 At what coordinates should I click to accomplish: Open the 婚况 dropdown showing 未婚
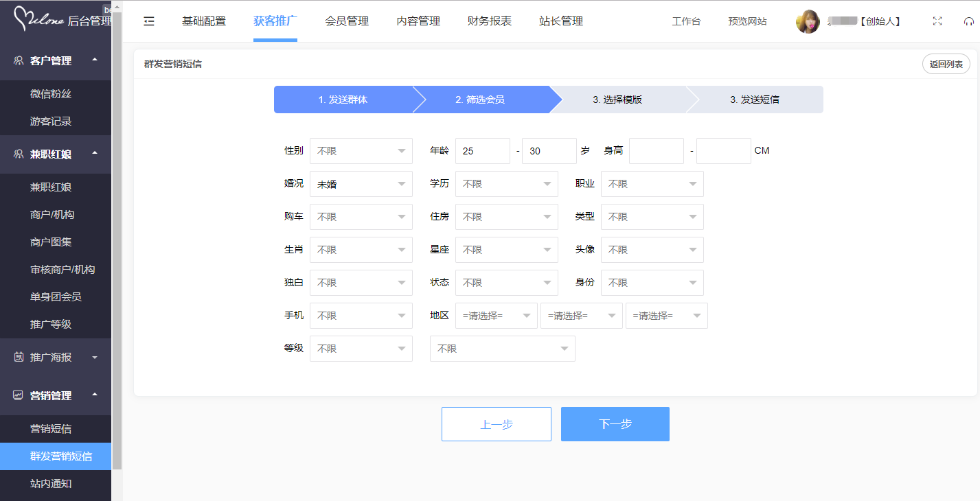pos(361,184)
